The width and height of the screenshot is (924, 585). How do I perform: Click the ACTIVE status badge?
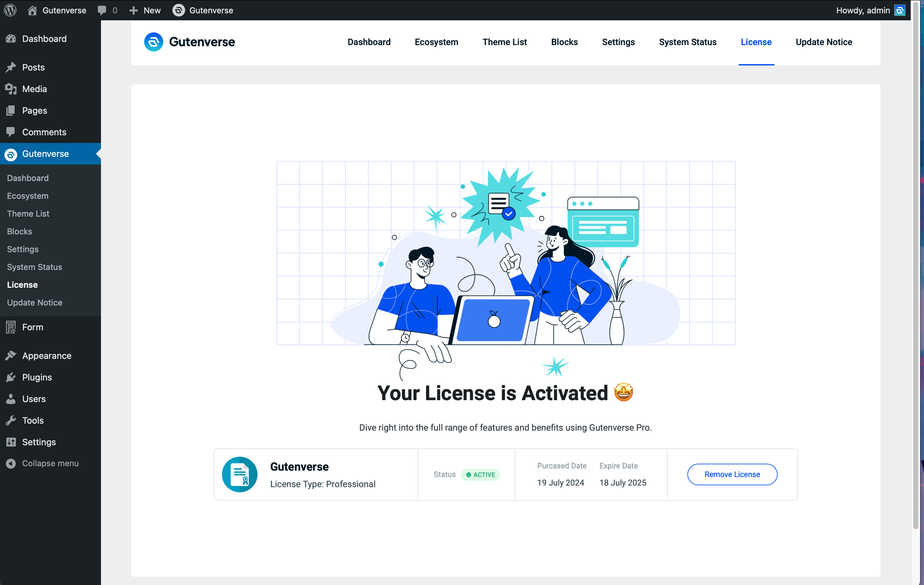480,475
